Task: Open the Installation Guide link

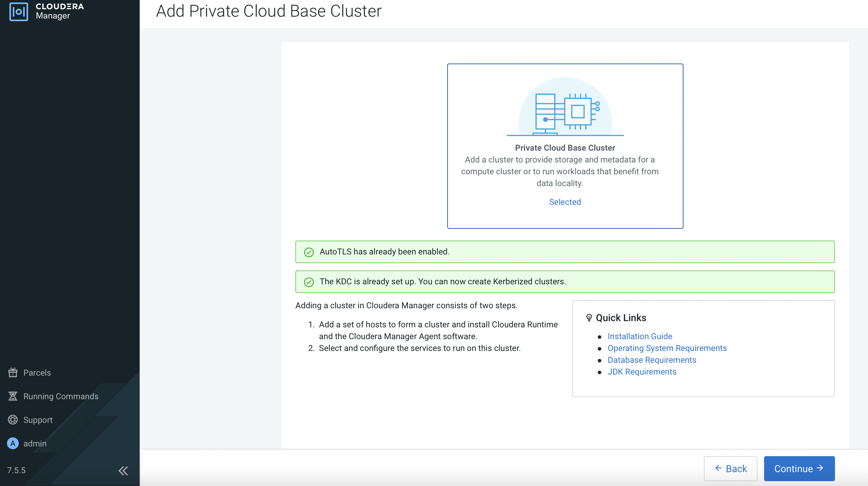Action: [x=640, y=336]
